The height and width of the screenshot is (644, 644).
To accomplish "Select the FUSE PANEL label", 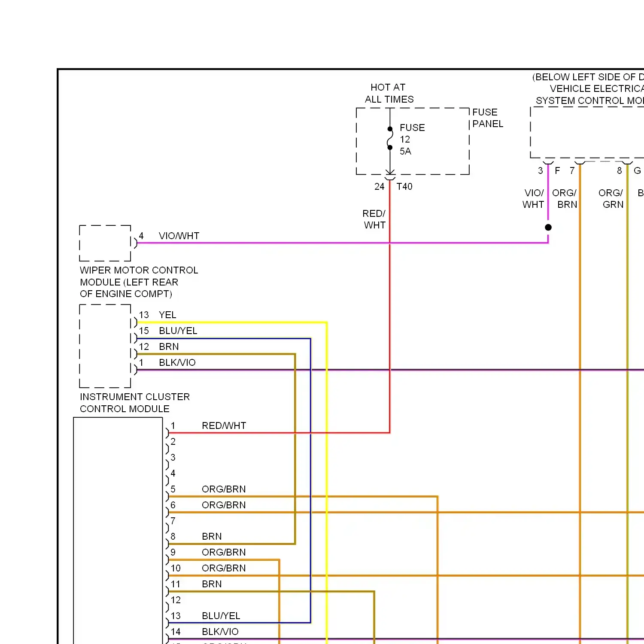I will 488,118.
